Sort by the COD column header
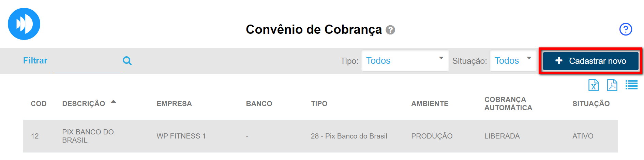 point(39,104)
